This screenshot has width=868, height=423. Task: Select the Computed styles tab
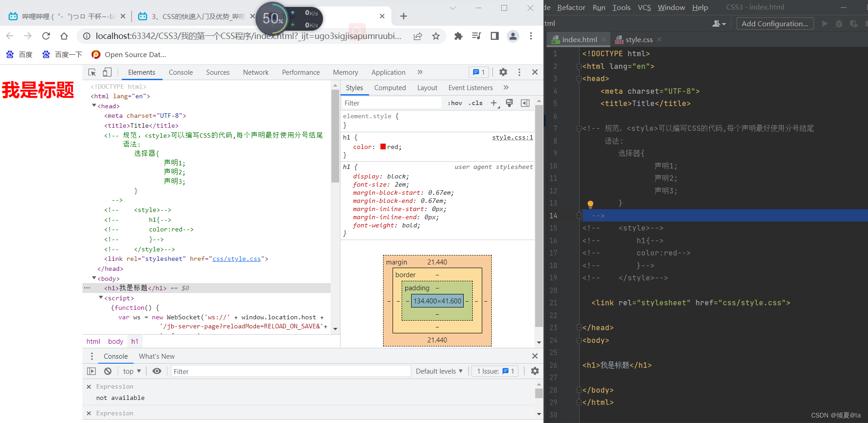tap(390, 88)
